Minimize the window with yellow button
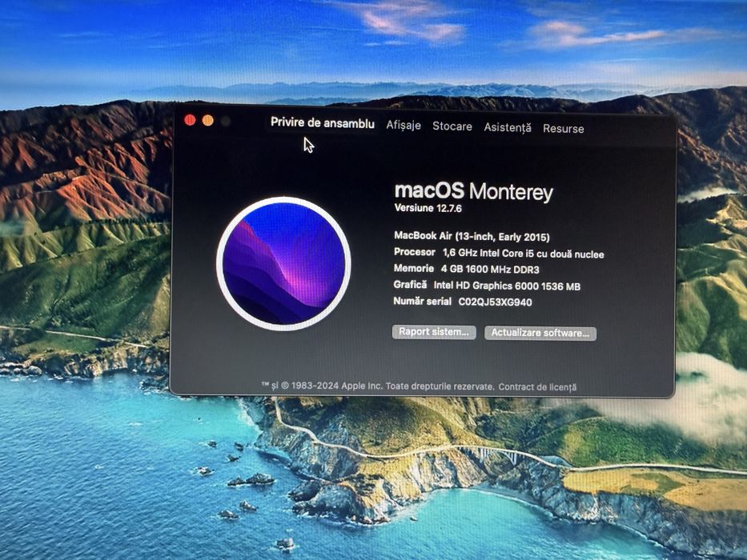This screenshot has height=560, width=747. coord(207,121)
